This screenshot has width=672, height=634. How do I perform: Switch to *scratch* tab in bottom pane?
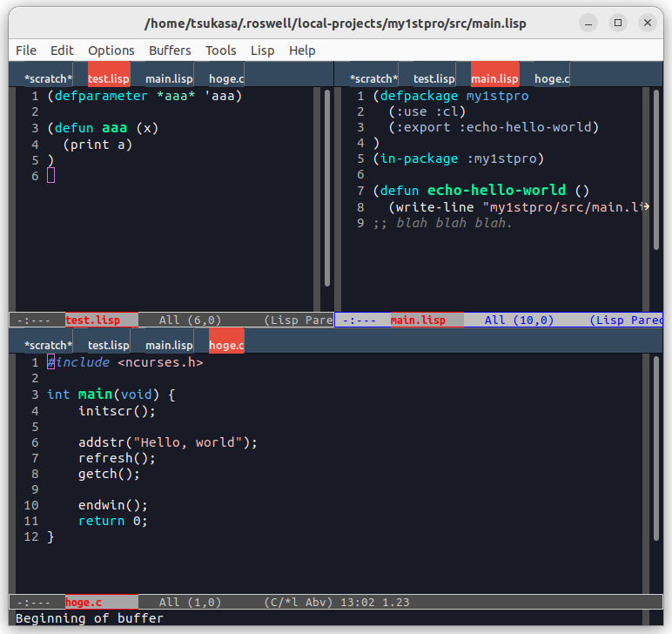click(48, 345)
